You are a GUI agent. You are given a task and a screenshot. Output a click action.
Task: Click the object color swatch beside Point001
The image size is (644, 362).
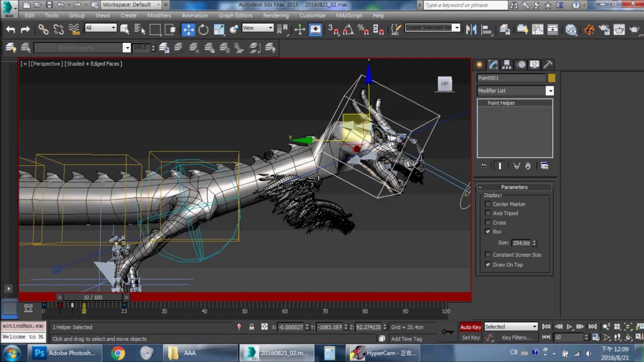(x=551, y=78)
